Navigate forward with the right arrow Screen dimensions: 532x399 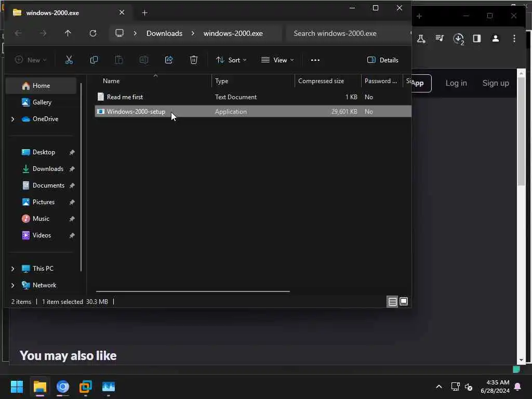[43, 33]
